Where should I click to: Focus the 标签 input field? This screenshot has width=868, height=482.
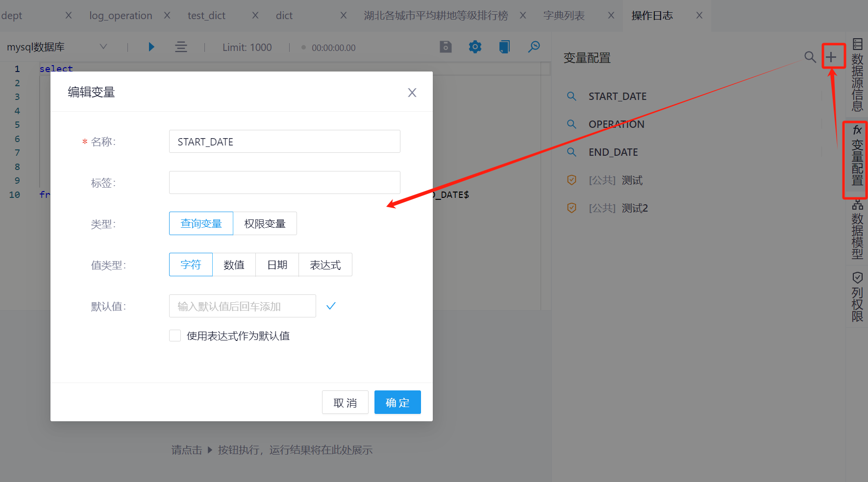tap(285, 182)
